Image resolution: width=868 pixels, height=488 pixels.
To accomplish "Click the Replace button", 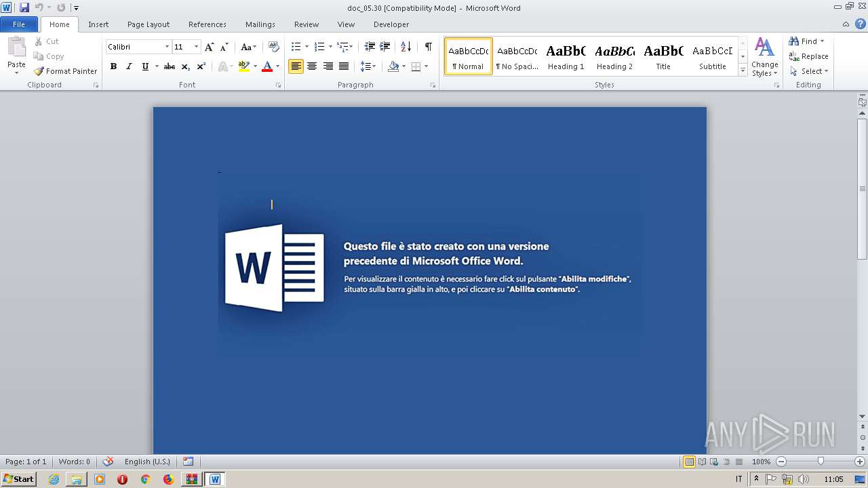I will pos(808,56).
